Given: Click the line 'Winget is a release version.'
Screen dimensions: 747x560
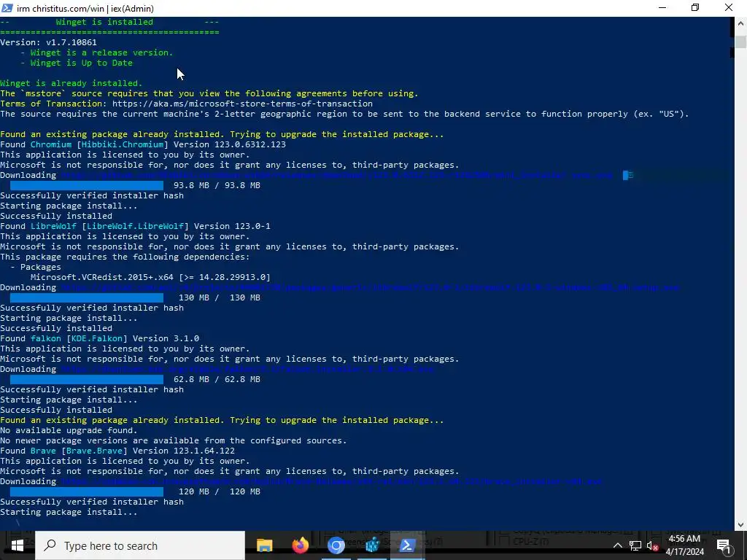Looking at the screenshot, I should [x=102, y=52].
